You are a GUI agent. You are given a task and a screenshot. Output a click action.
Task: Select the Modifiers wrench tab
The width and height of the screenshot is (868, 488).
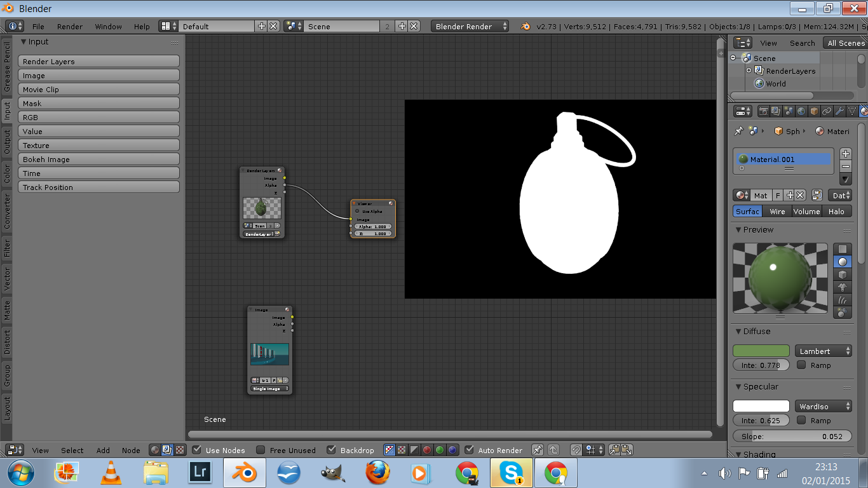[840, 111]
